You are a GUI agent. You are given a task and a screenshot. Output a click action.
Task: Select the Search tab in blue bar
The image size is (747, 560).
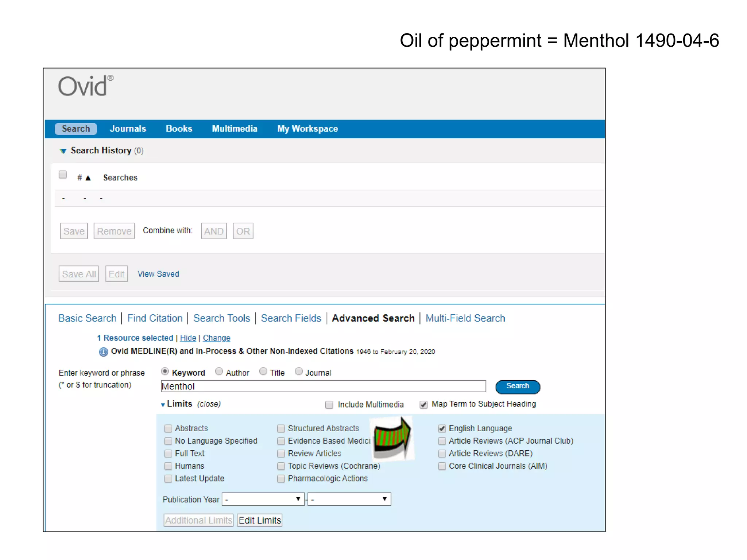[x=76, y=129]
